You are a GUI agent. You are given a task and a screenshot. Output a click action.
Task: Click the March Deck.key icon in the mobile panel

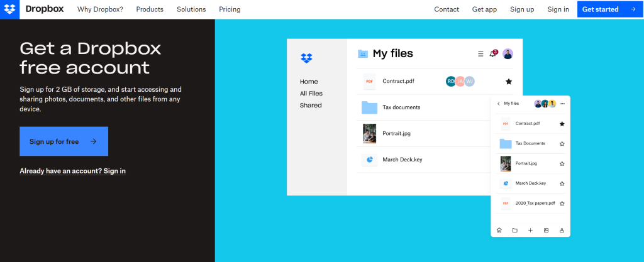tap(506, 183)
